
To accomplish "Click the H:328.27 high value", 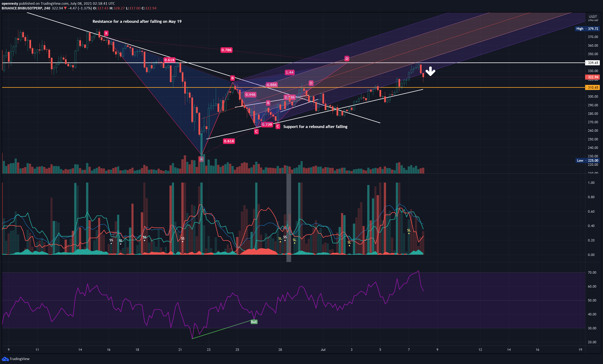I will click(x=117, y=8).
